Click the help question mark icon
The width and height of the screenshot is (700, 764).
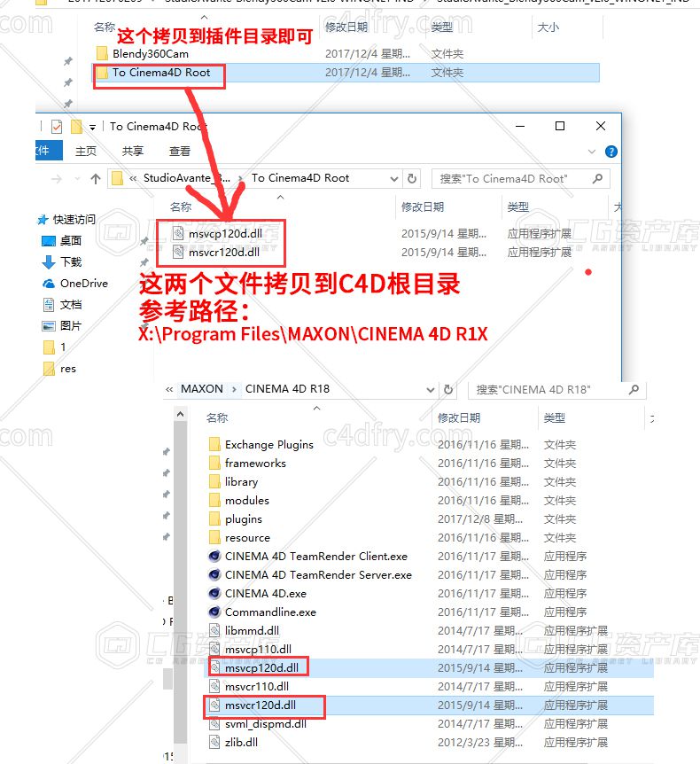point(611,152)
